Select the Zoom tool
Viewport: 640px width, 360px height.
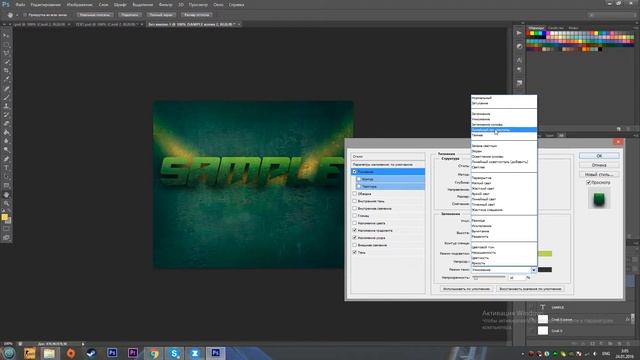click(x=6, y=203)
